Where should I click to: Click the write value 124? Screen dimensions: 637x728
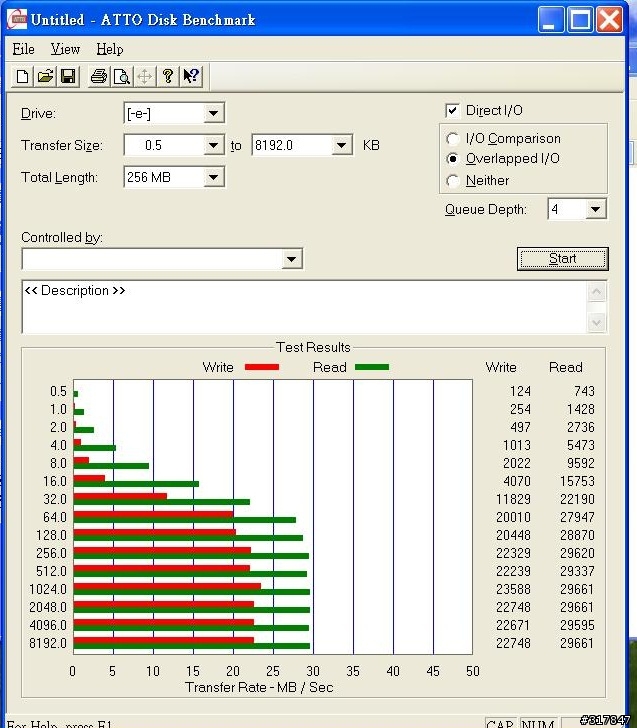click(x=520, y=391)
